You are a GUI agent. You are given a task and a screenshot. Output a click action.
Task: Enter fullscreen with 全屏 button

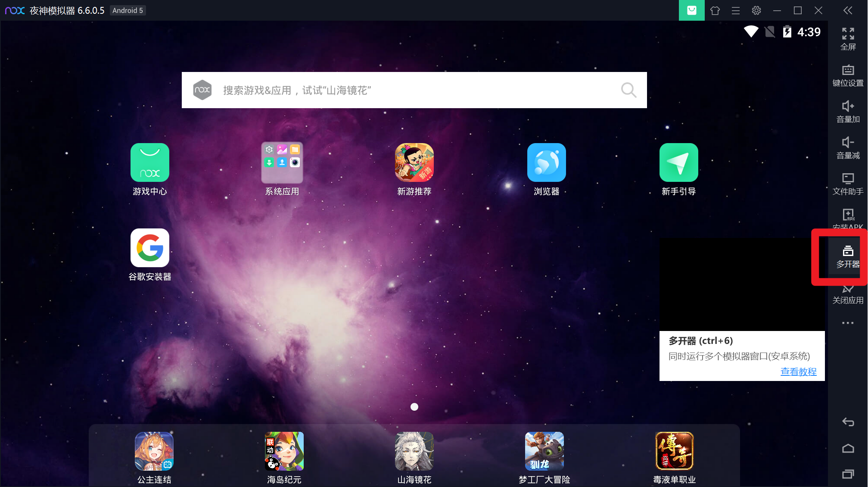[848, 39]
